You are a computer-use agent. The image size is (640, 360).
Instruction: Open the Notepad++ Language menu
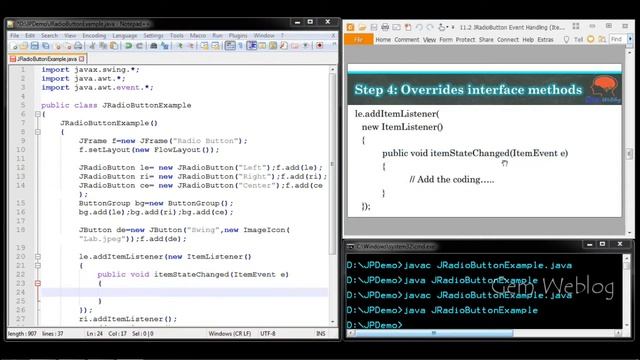click(x=124, y=36)
